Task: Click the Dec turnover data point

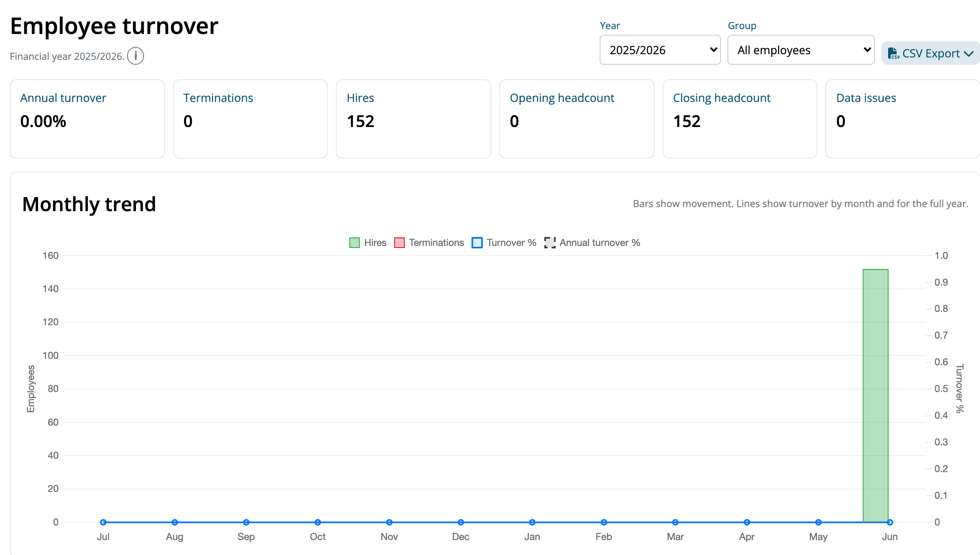Action: pos(460,522)
